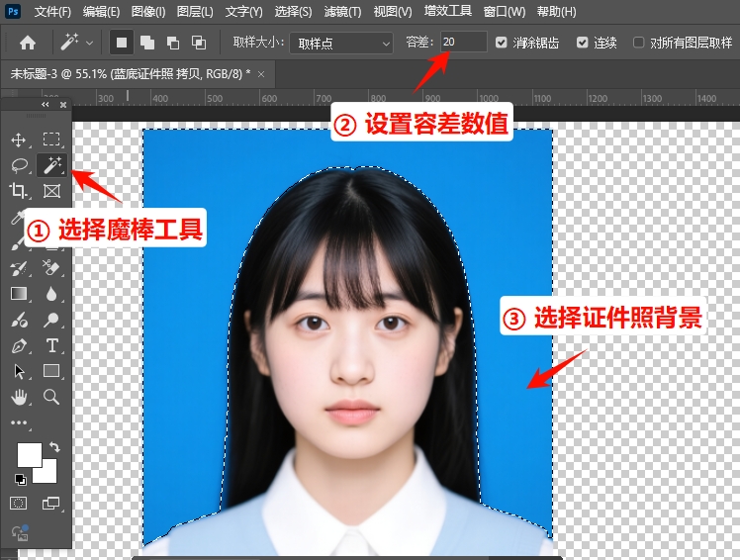The height and width of the screenshot is (560, 740).
Task: Select the Move tool
Action: tap(19, 140)
